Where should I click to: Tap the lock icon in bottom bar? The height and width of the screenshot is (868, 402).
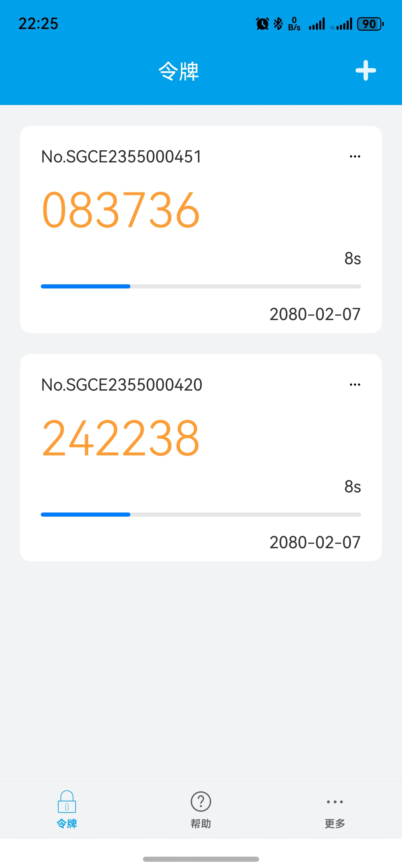pyautogui.click(x=67, y=802)
